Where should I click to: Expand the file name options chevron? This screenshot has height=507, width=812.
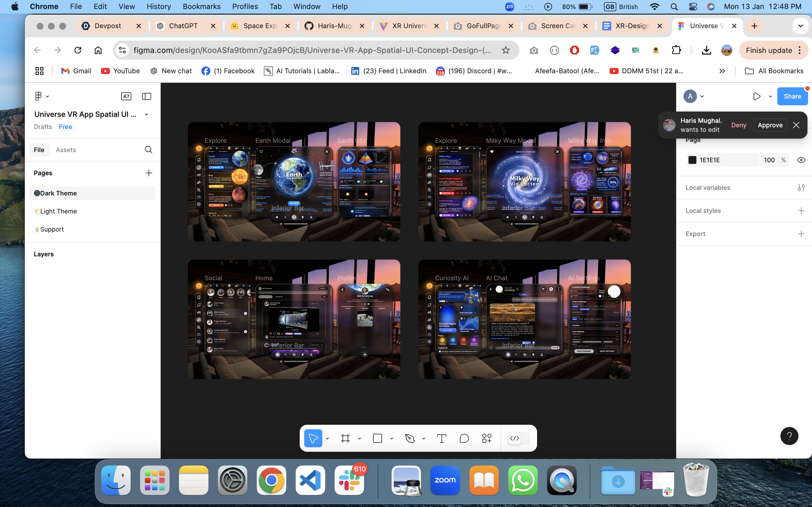tap(147, 114)
